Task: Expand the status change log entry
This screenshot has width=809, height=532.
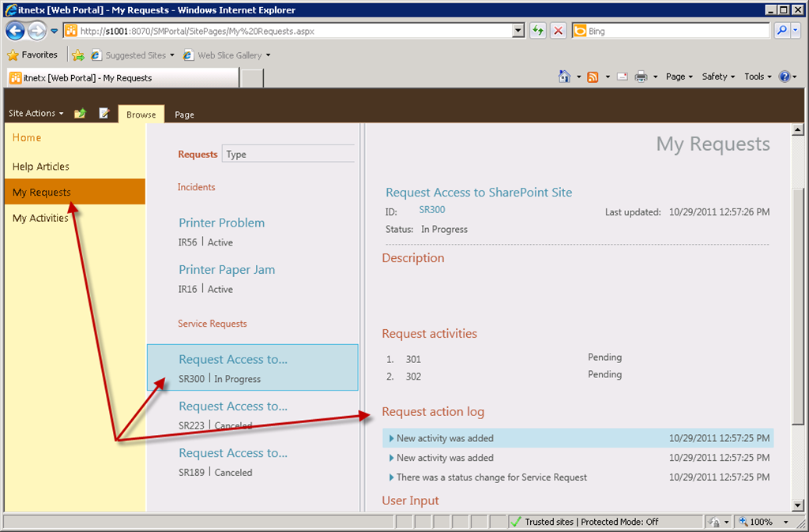Action: pos(391,478)
